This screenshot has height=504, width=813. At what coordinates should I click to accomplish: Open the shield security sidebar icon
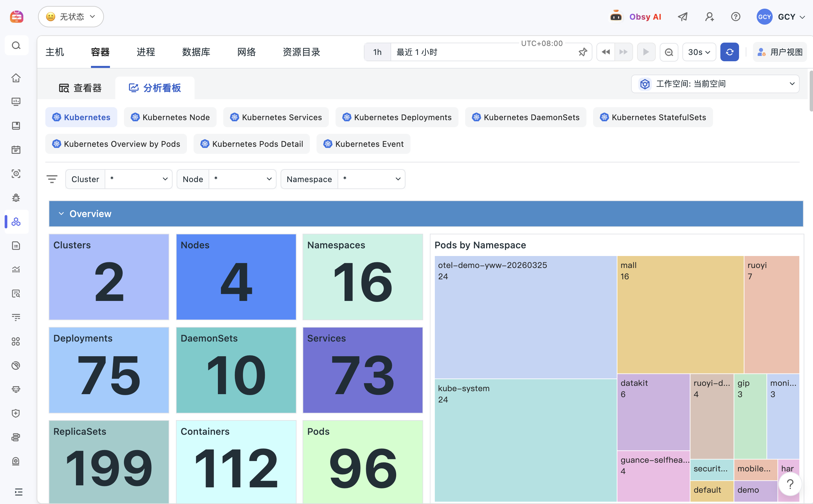pos(16,413)
